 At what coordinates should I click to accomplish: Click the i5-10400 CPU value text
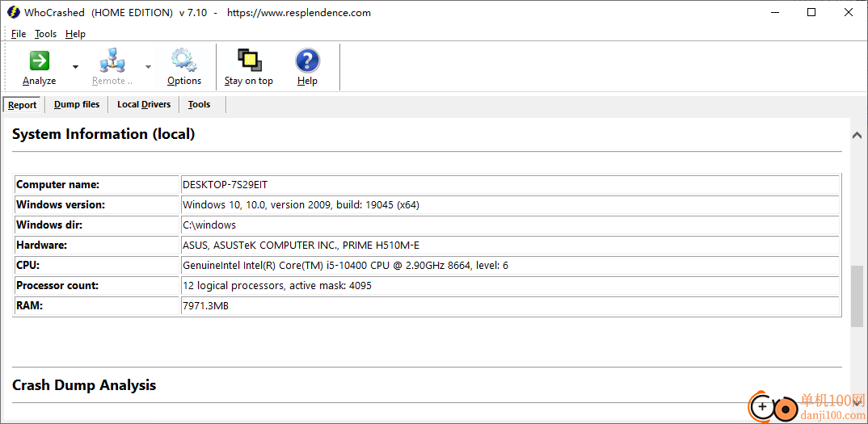pos(345,266)
